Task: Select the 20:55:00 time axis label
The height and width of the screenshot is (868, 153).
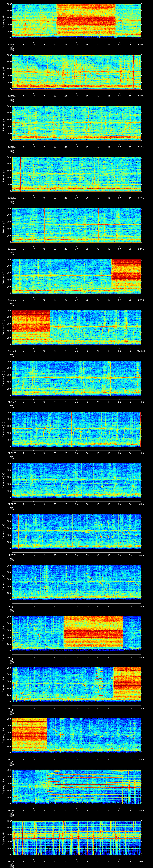Action: coord(12,146)
